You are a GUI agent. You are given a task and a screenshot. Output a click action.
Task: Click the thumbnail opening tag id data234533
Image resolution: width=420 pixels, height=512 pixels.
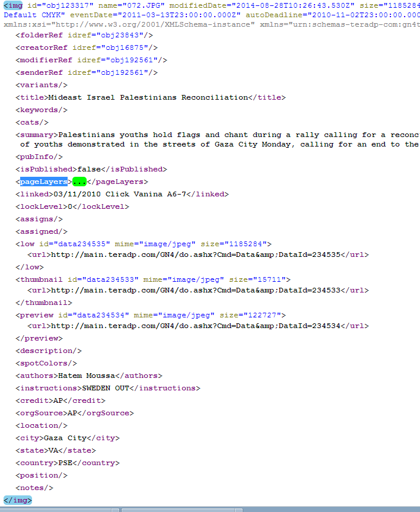[x=153, y=279]
